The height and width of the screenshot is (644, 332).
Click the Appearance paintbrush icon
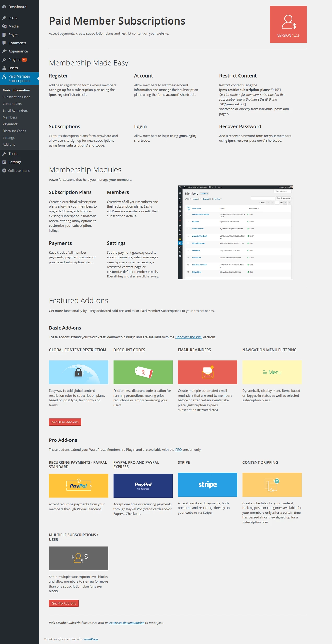(x=4, y=51)
